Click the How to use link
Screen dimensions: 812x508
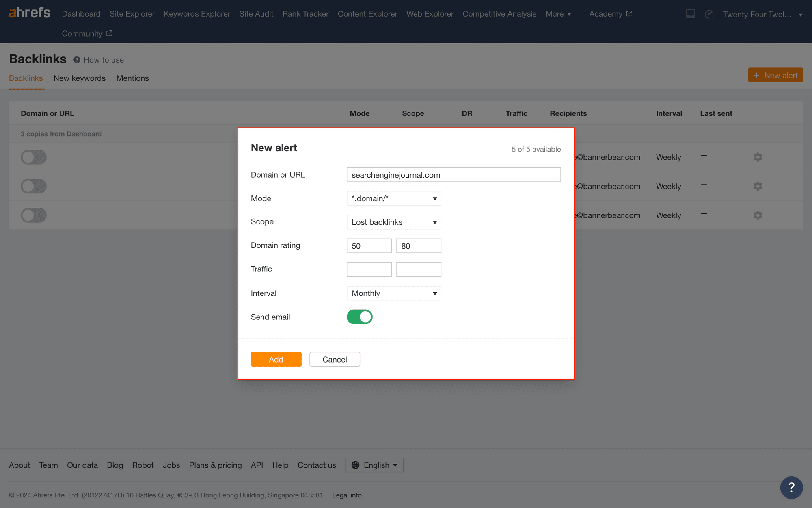(104, 60)
